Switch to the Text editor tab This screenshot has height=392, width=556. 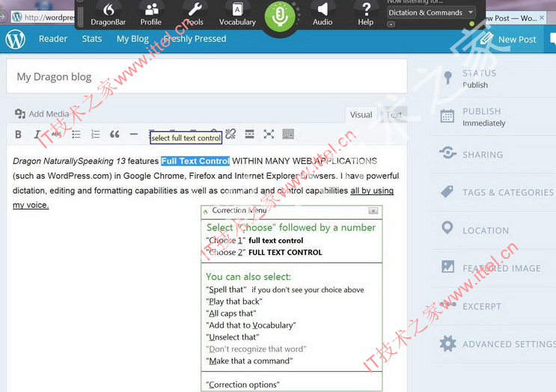coord(394,115)
